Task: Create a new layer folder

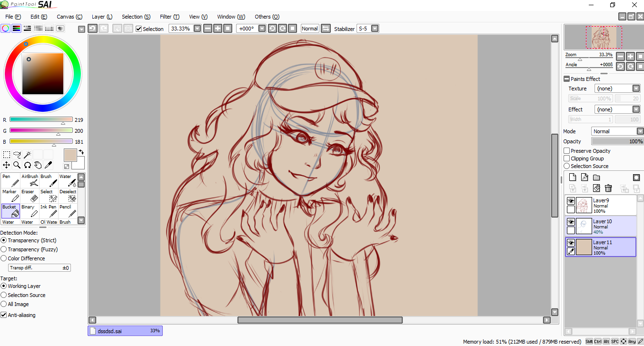Action: [x=596, y=178]
